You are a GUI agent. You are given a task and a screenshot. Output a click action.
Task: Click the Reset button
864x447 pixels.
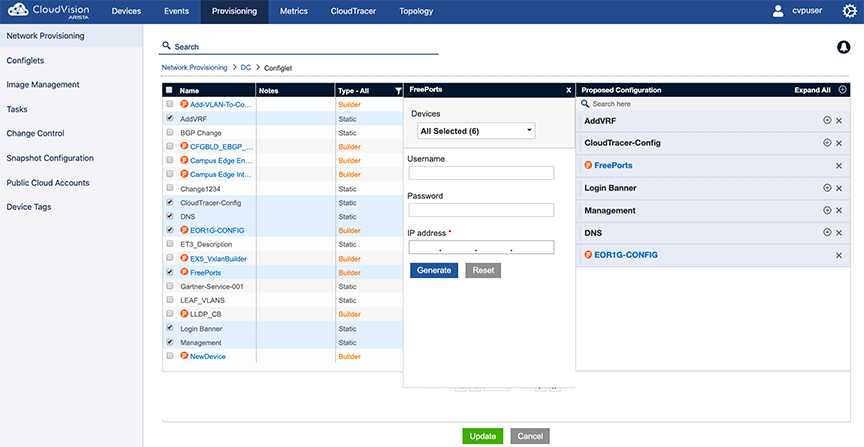pyautogui.click(x=483, y=270)
